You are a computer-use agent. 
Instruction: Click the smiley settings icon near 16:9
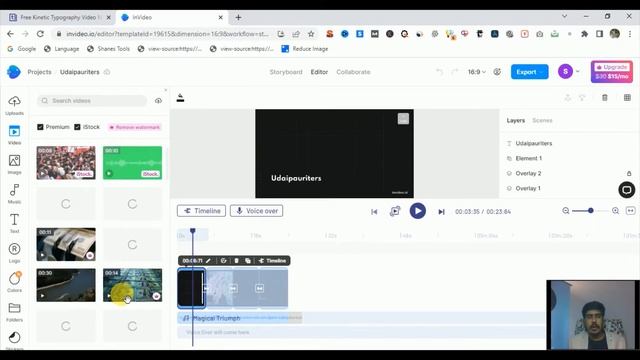click(x=497, y=72)
